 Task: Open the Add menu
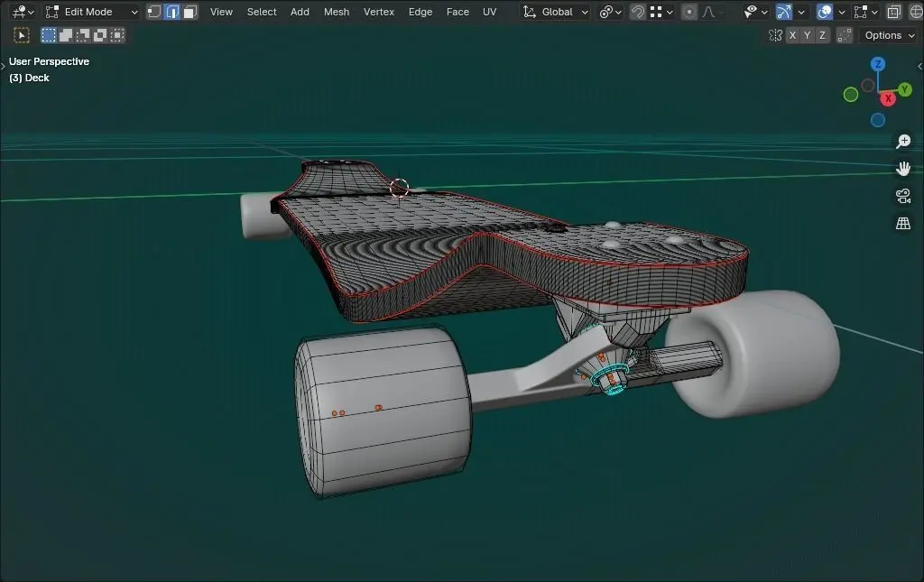point(300,12)
